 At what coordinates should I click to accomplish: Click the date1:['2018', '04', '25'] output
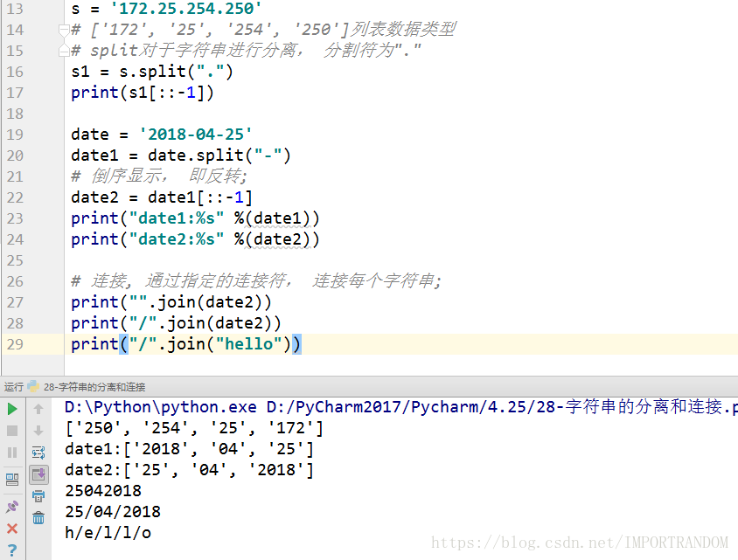(x=189, y=449)
